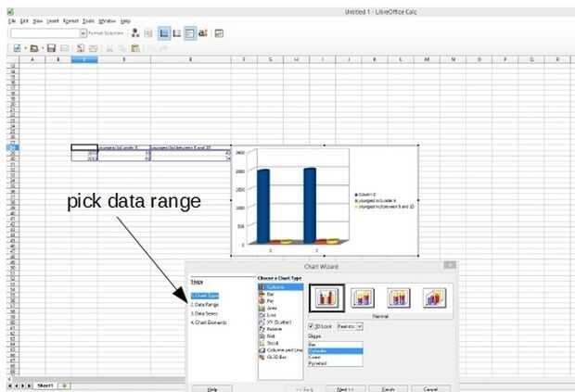Screen dimensions: 575x392
Task: Click the data table icon beside Format Selection
Action: coord(148,33)
